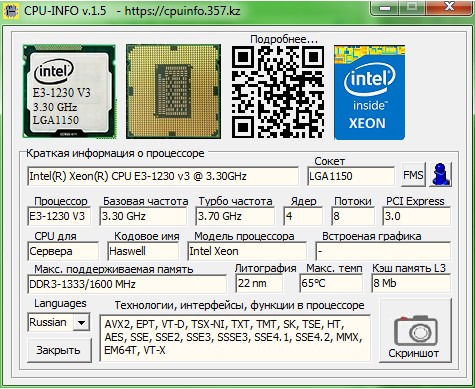The height and width of the screenshot is (389, 475).
Task: Click the Подробнее link text
Action: tap(284, 39)
